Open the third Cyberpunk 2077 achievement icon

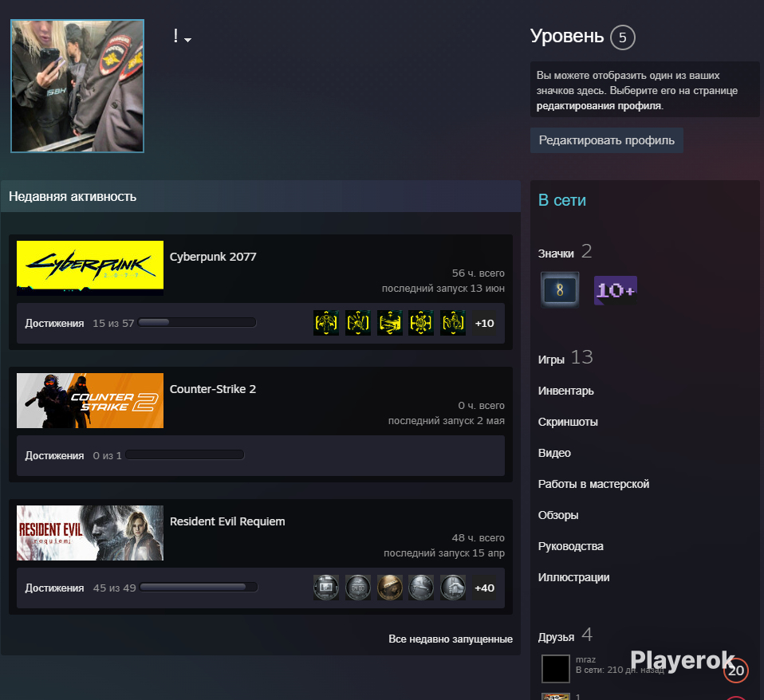coord(390,323)
